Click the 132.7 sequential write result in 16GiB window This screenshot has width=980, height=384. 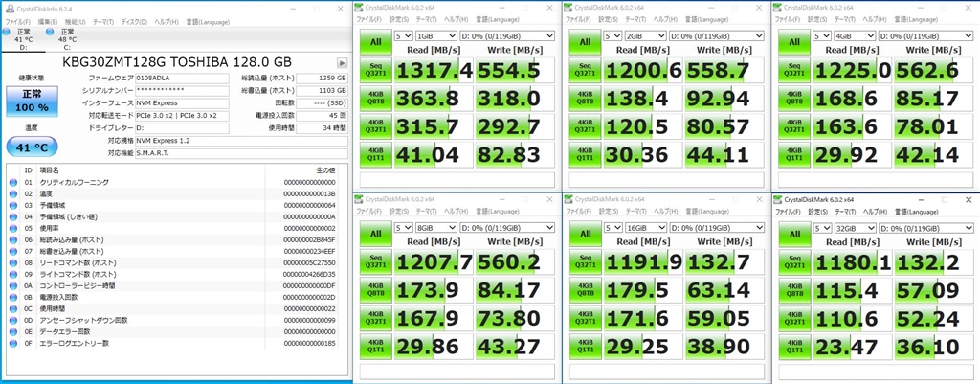point(724,262)
